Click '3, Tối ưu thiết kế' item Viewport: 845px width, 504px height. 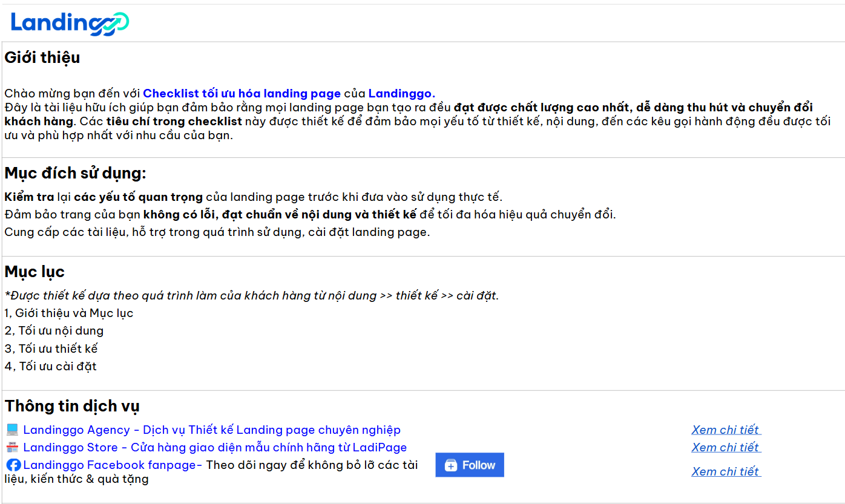(x=51, y=349)
